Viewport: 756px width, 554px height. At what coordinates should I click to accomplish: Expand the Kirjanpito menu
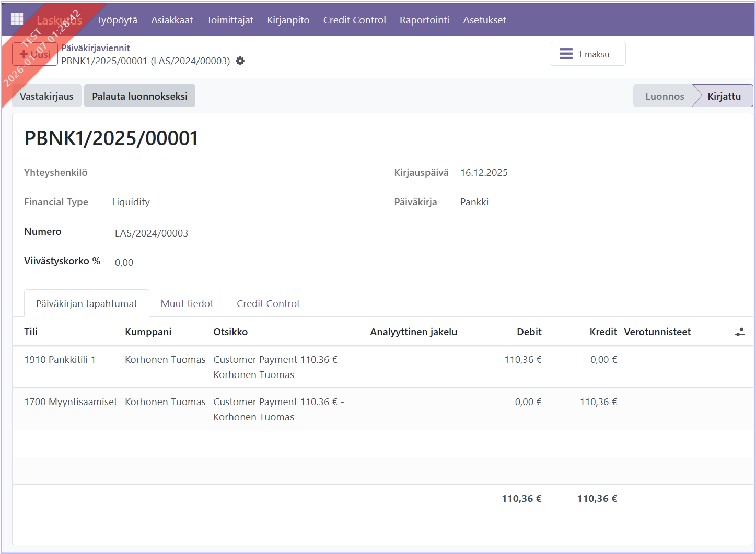pos(288,20)
